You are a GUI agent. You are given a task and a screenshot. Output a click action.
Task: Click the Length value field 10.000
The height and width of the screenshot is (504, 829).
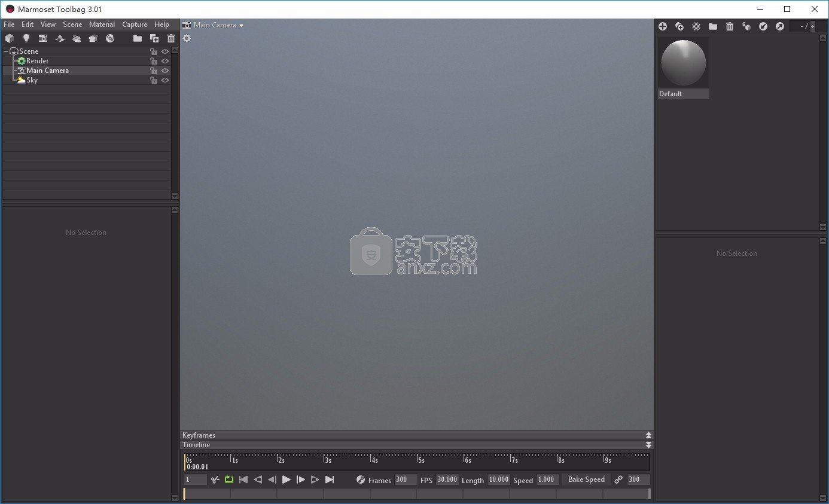point(499,479)
